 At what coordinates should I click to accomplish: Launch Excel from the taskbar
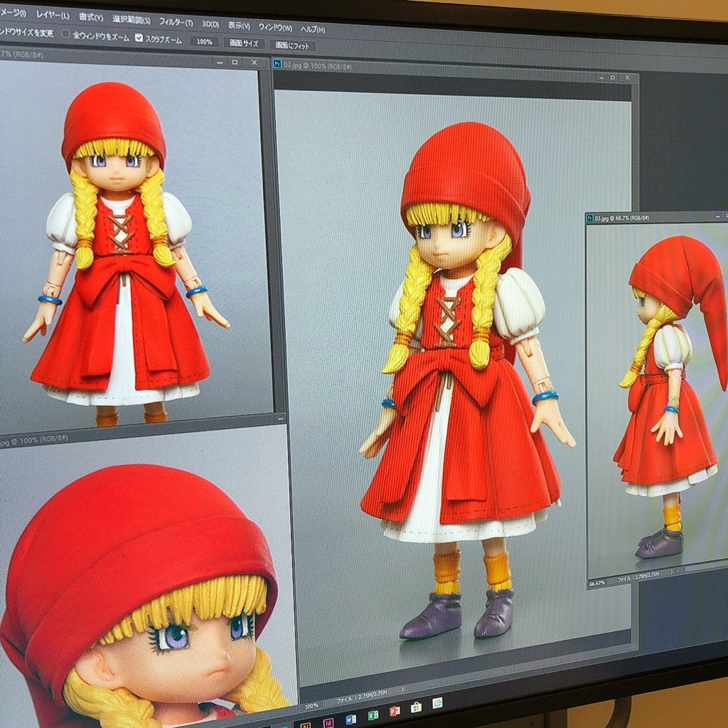pyautogui.click(x=373, y=714)
